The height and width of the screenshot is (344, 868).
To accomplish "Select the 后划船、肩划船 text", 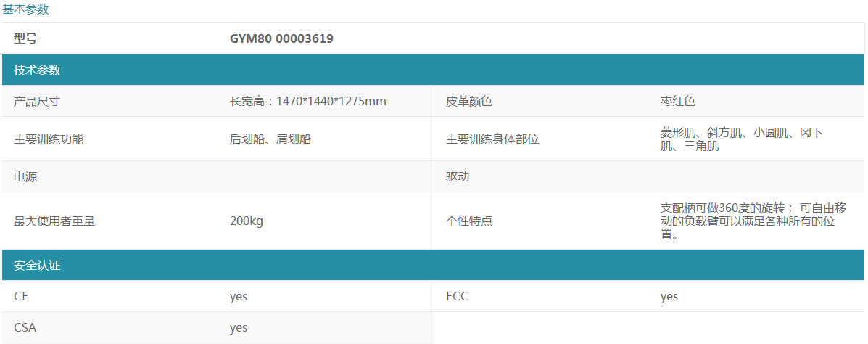I will pyautogui.click(x=270, y=139).
